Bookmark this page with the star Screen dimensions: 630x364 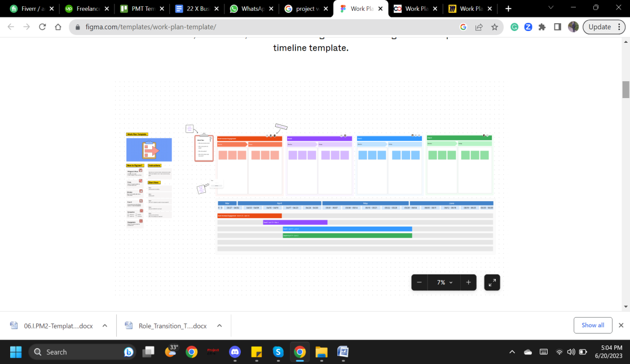coord(495,27)
